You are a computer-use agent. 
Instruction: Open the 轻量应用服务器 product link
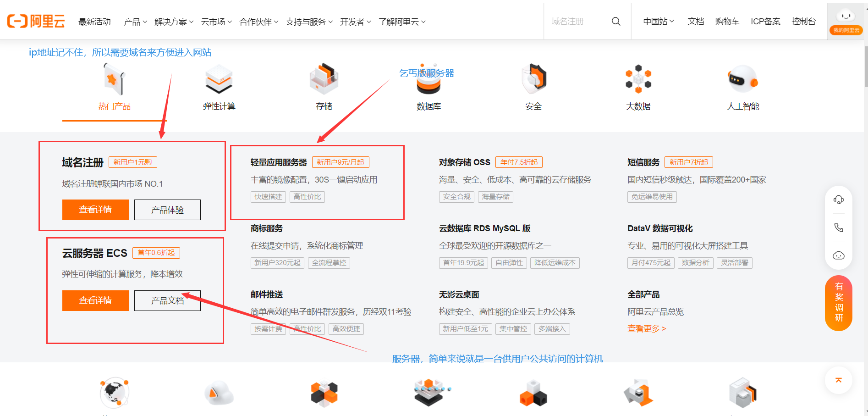point(279,162)
